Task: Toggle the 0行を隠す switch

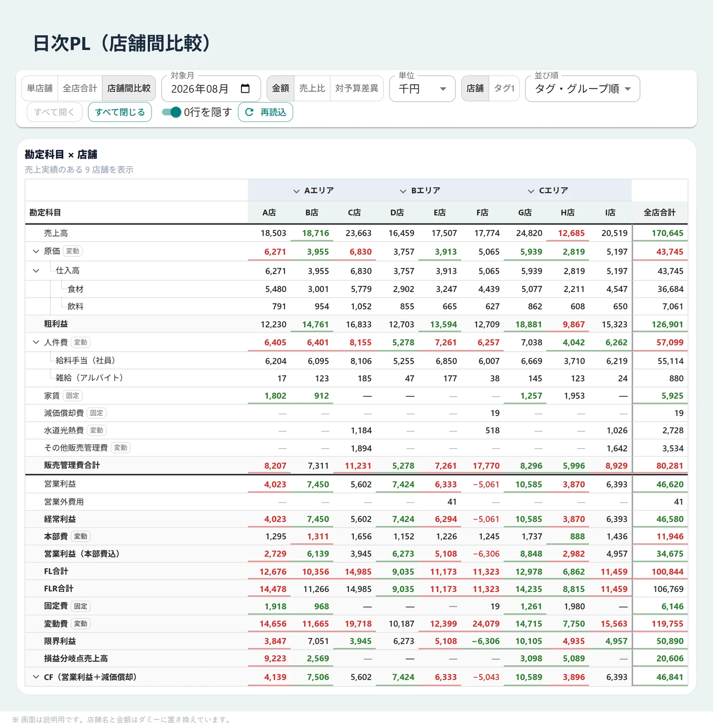Action: 171,112
